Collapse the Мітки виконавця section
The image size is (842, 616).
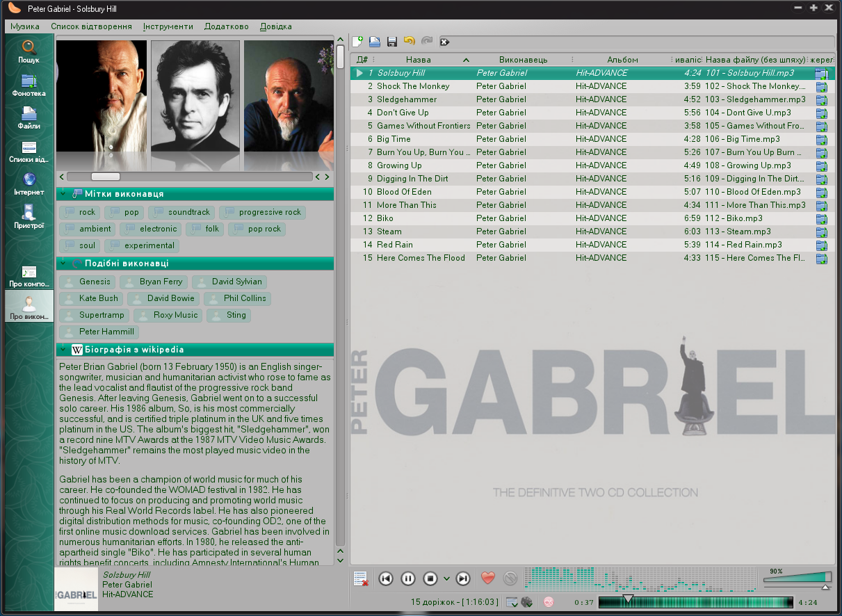(x=64, y=193)
